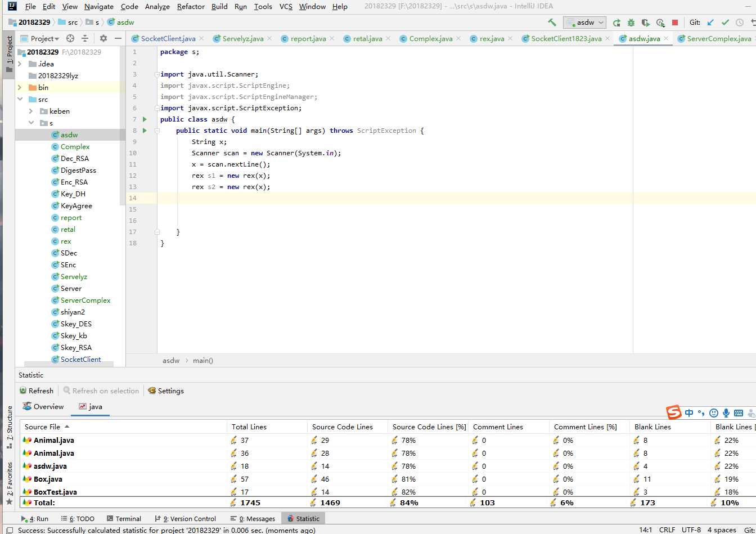Switch to SocketClient1823.java tab
This screenshot has width=756, height=534.
(566, 38)
